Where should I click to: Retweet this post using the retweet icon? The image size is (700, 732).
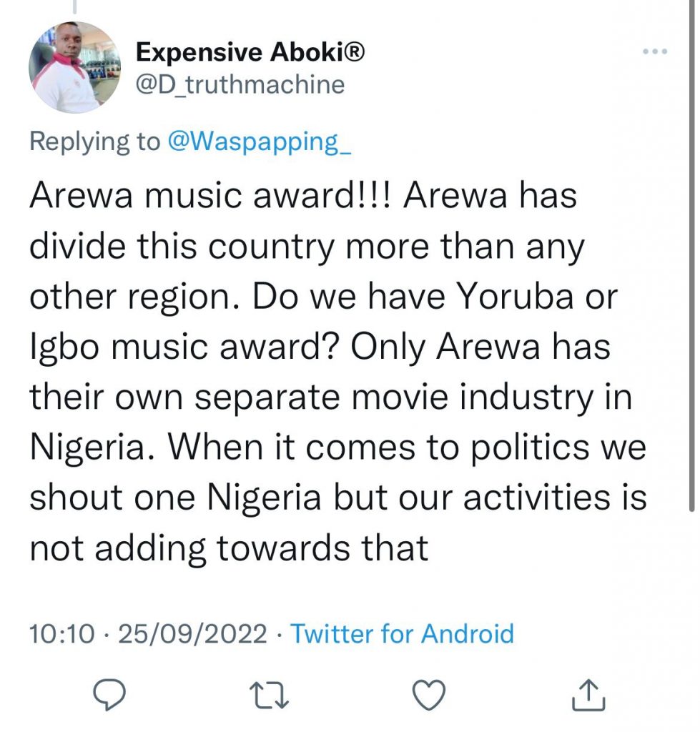pos(271,694)
